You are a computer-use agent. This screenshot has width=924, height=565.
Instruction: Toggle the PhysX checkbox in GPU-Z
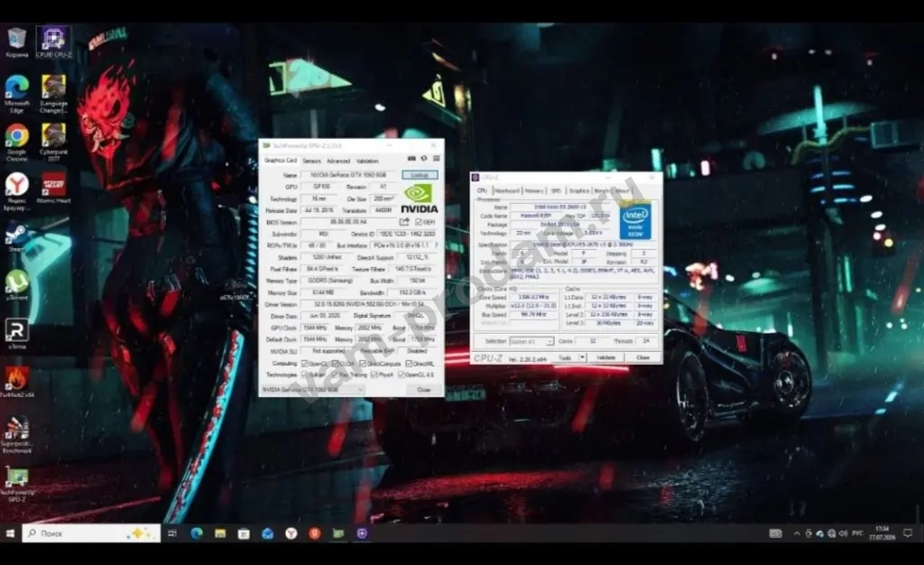374,375
